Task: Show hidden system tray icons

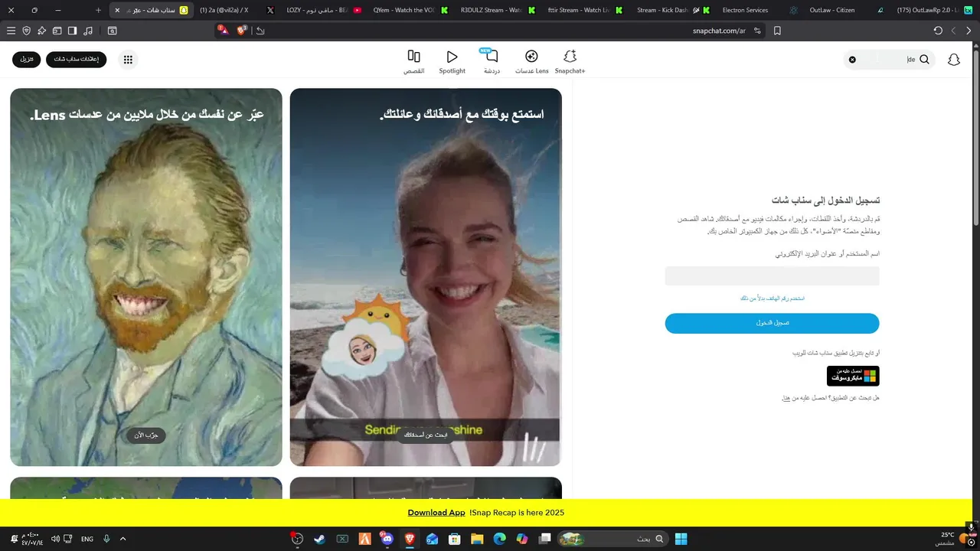Action: (122, 539)
